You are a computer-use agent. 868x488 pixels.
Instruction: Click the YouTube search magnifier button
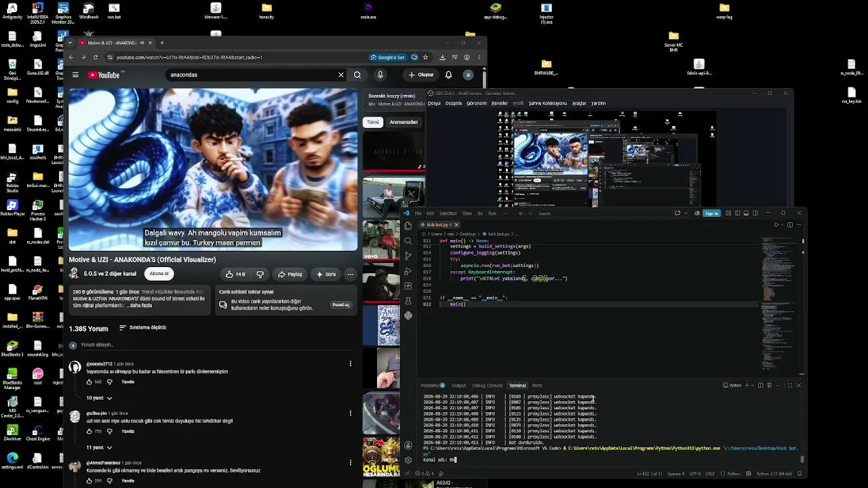tap(357, 75)
